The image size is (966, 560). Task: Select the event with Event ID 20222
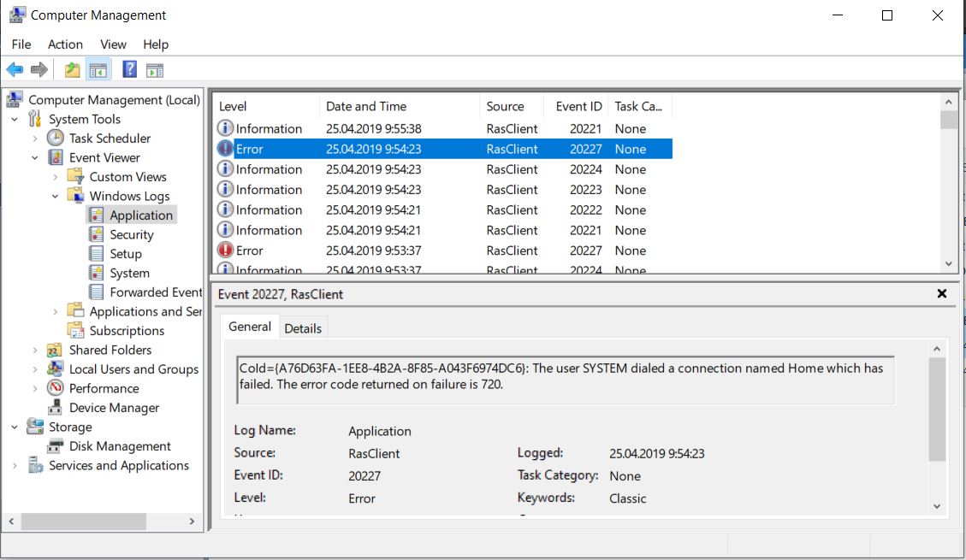[x=443, y=209]
